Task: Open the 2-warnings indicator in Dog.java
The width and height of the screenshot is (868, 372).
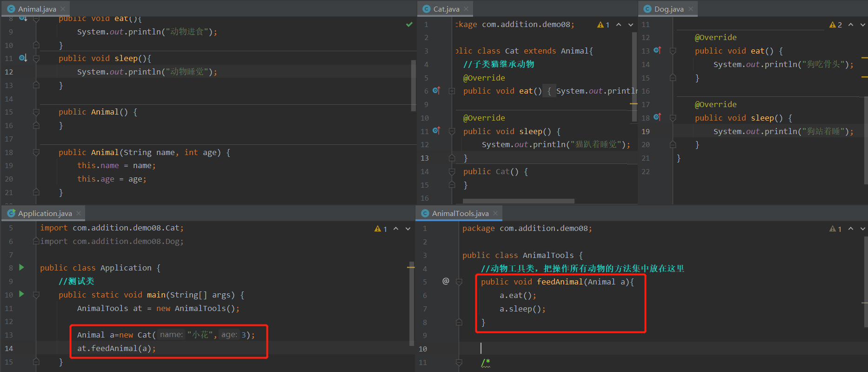Action: (835, 25)
